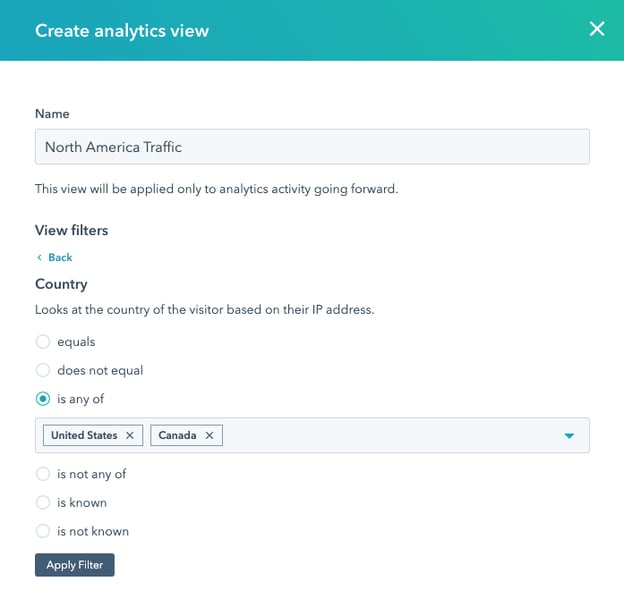This screenshot has width=624, height=590.
Task: Remove the Canada country tag
Action: (209, 436)
